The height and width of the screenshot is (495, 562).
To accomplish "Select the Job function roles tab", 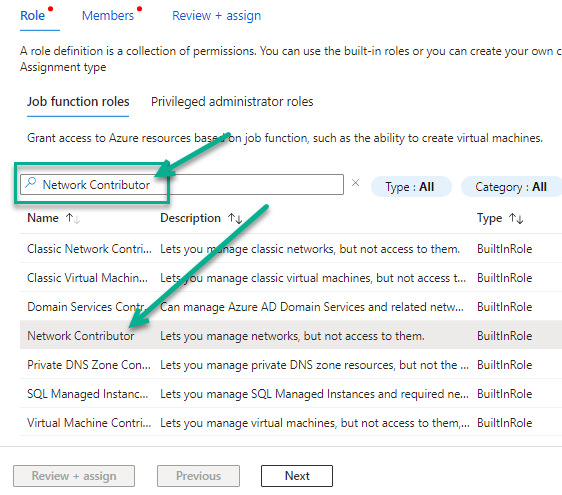I will [x=78, y=102].
